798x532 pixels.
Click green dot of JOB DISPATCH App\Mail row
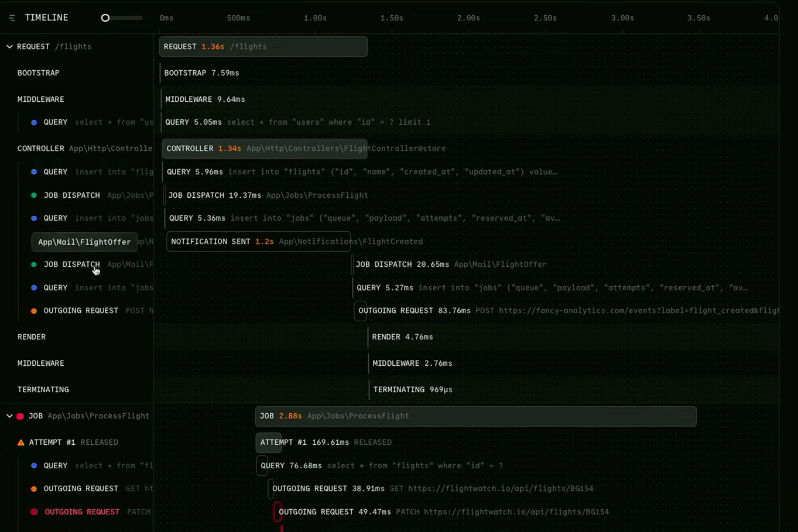click(x=34, y=265)
